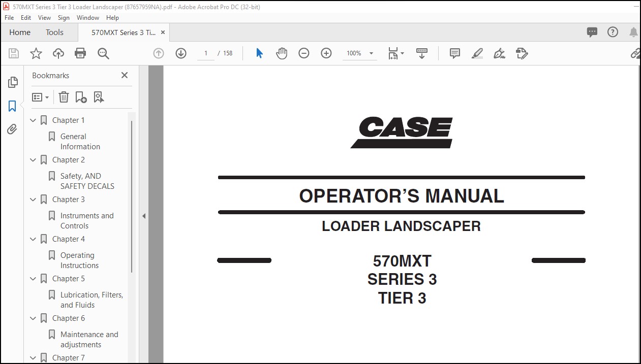Click the upload to cloud icon

[58, 53]
